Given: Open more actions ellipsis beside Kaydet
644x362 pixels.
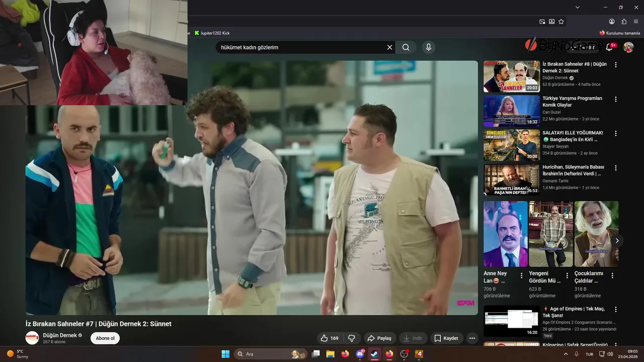Looking at the screenshot, I should [x=472, y=338].
